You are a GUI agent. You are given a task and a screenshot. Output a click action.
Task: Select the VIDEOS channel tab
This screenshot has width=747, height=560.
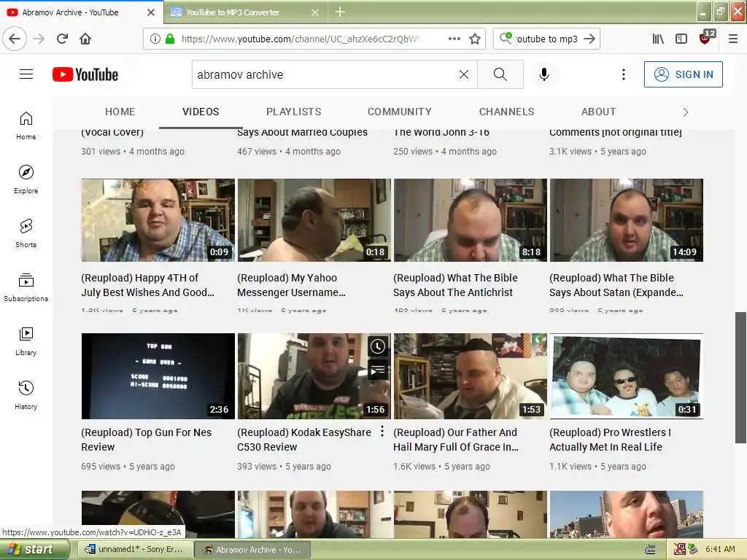coord(201,112)
